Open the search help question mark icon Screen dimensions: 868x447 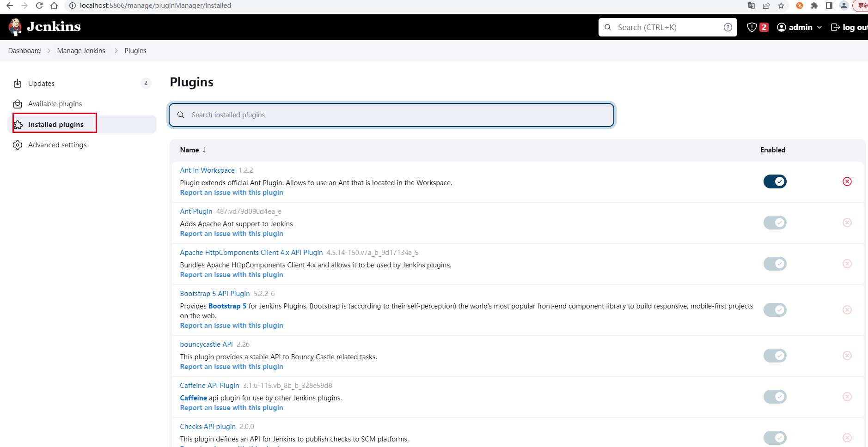728,27
